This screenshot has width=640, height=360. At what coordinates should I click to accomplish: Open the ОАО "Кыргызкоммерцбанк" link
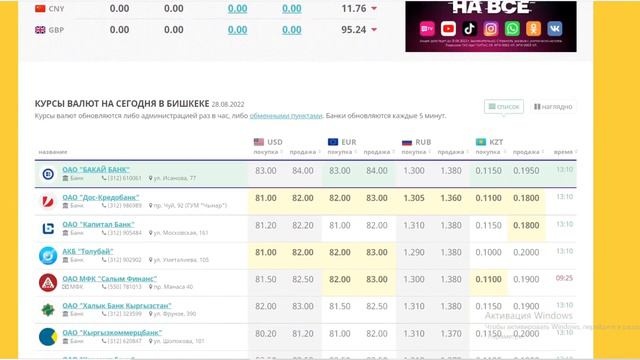112,332
